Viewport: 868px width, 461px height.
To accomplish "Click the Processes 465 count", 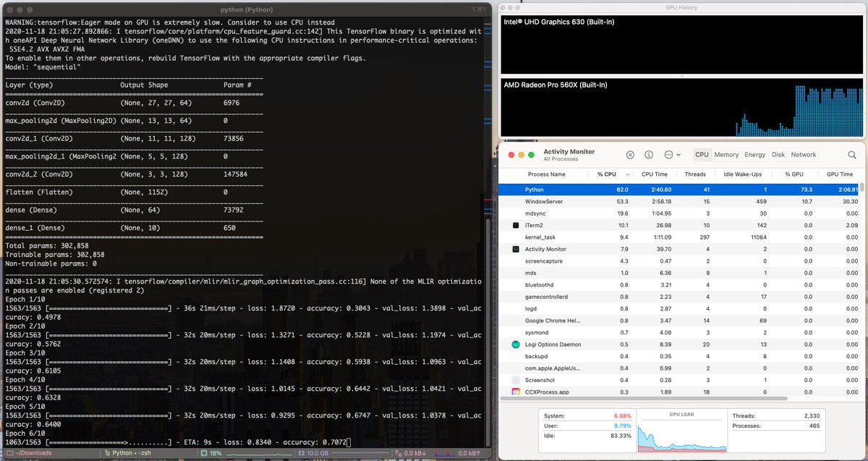I will (815, 426).
